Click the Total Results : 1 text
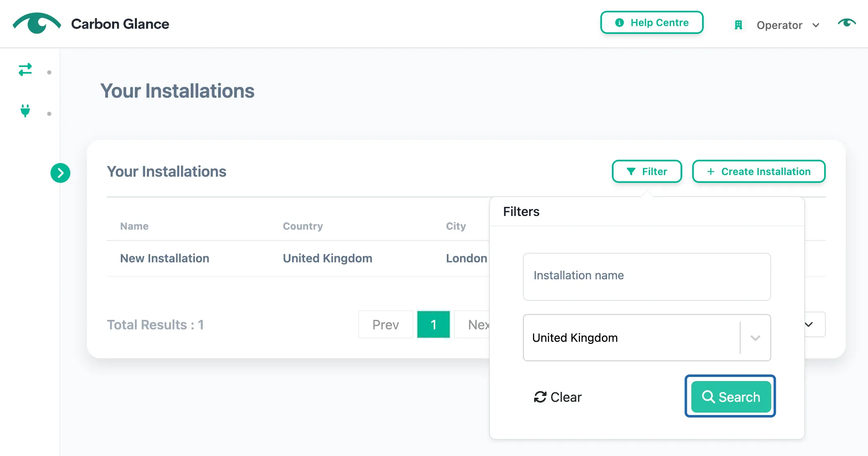The width and height of the screenshot is (868, 456). point(156,325)
